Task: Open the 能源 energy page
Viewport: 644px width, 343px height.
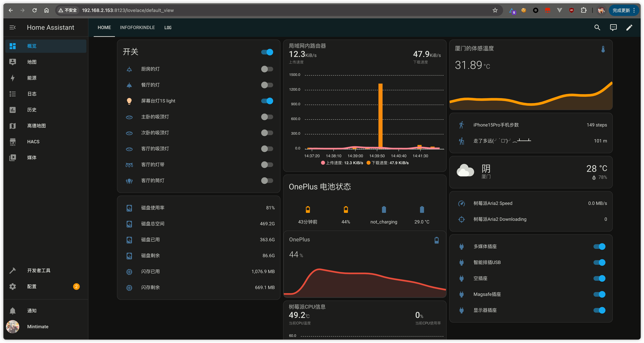Action: coord(32,78)
